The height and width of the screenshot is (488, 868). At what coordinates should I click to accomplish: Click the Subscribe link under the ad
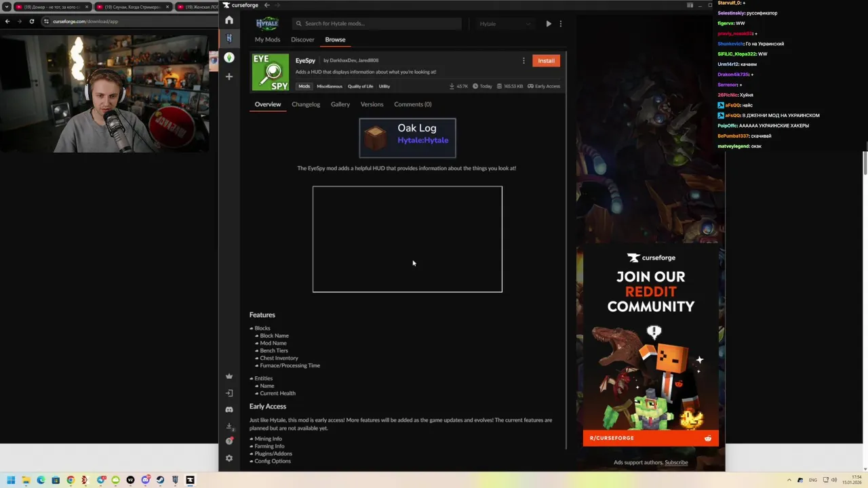pyautogui.click(x=676, y=463)
